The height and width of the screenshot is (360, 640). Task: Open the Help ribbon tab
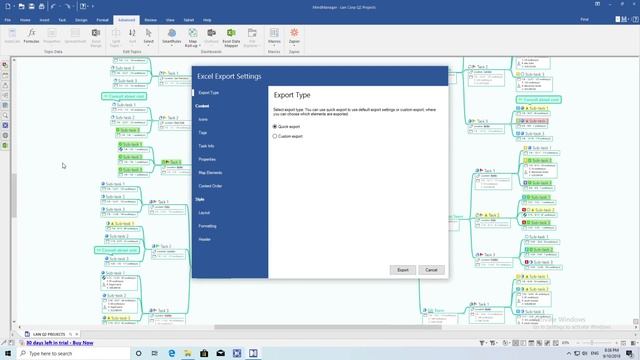pos(207,20)
